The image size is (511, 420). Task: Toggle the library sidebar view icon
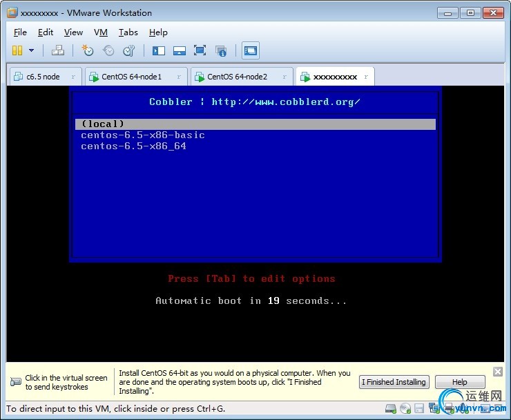coord(159,50)
